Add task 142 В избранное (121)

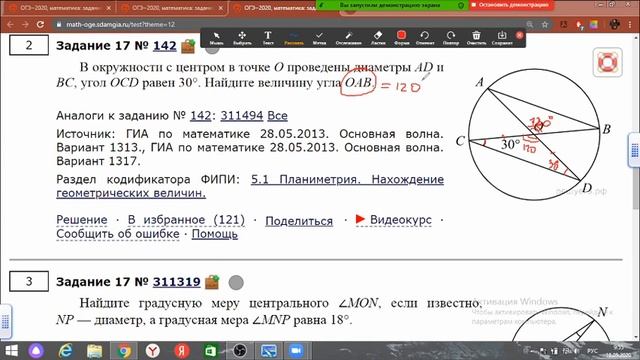coord(186,220)
